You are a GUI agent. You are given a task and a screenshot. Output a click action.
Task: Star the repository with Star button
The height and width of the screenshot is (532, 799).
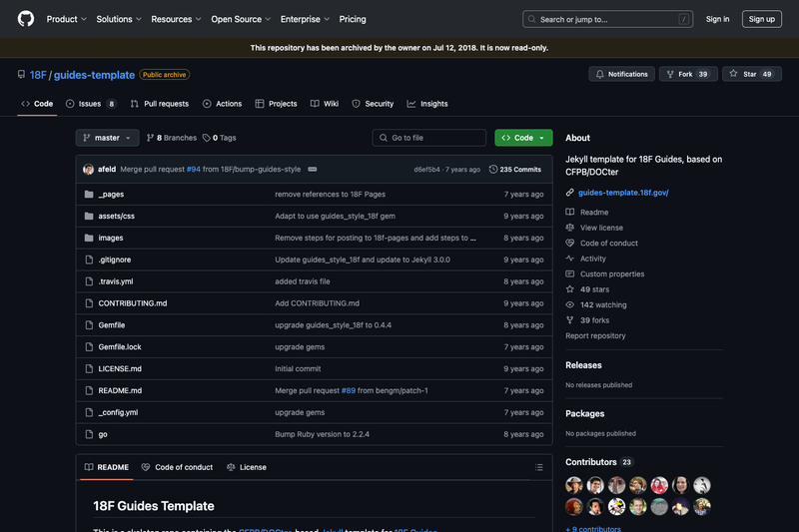(x=752, y=74)
